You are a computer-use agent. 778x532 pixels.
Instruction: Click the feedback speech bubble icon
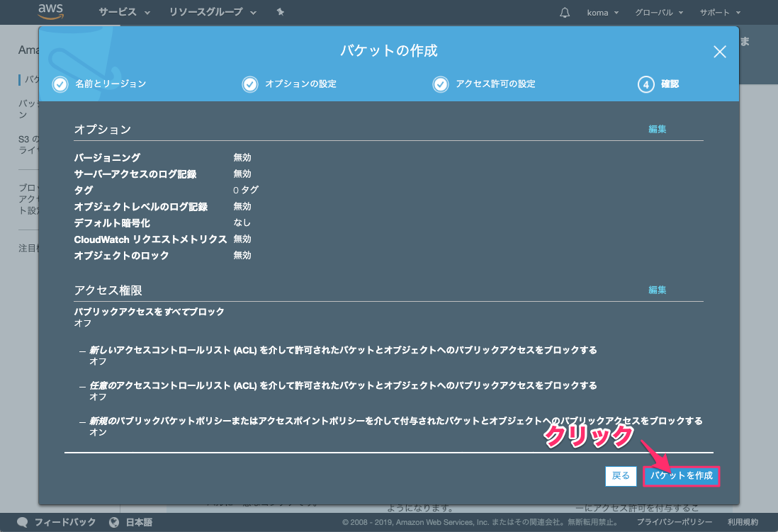[x=23, y=523]
